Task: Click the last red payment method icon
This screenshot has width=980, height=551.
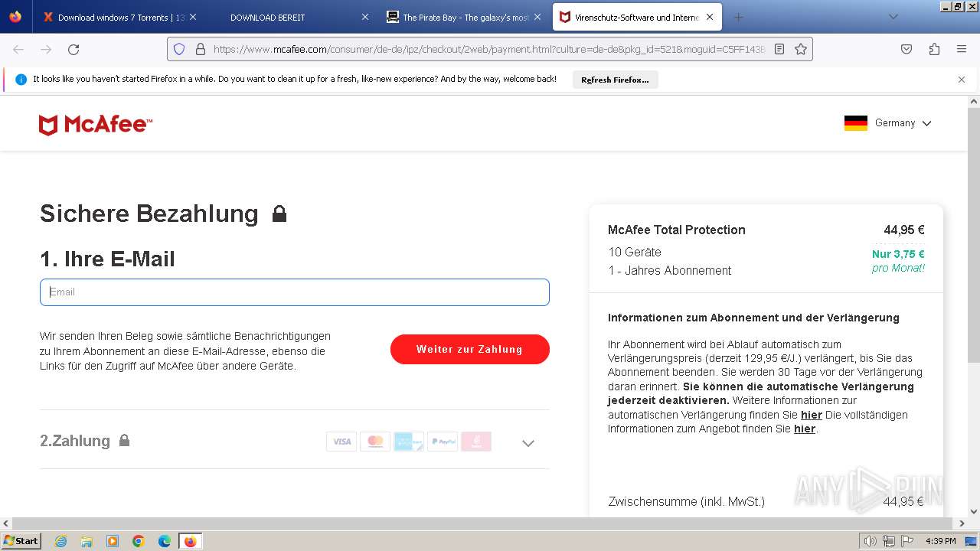Action: 476,442
